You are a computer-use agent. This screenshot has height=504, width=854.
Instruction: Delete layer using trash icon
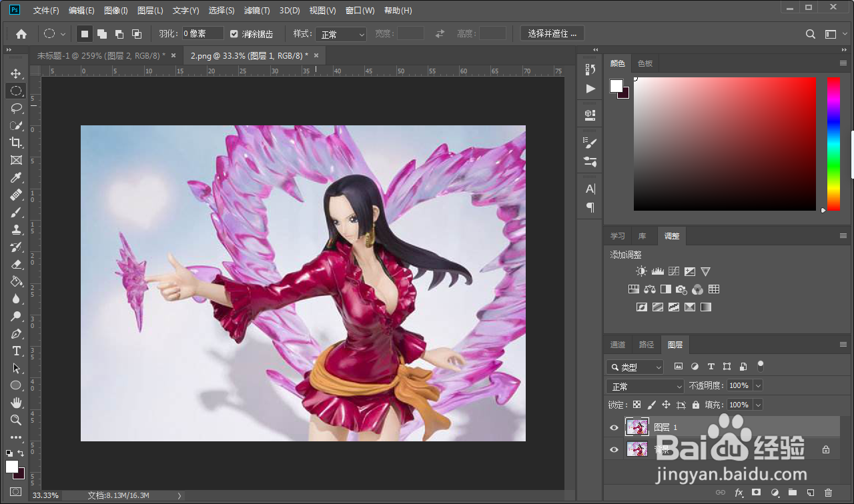coord(828,493)
